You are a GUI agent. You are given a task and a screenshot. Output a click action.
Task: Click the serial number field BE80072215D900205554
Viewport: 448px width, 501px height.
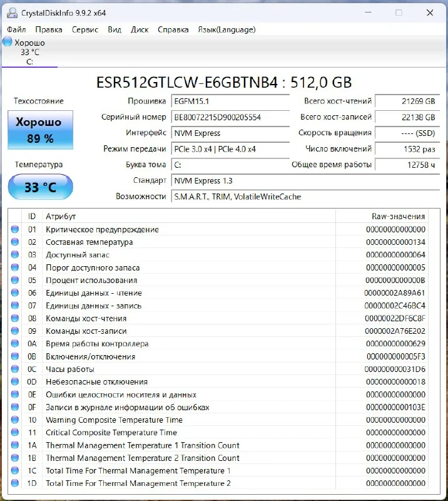pos(230,117)
